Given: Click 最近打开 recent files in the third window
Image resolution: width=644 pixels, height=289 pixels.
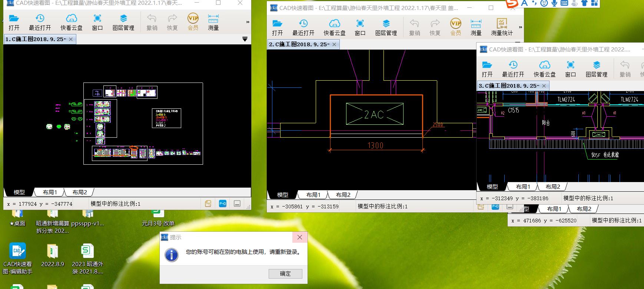Looking at the screenshot, I should (513, 69).
